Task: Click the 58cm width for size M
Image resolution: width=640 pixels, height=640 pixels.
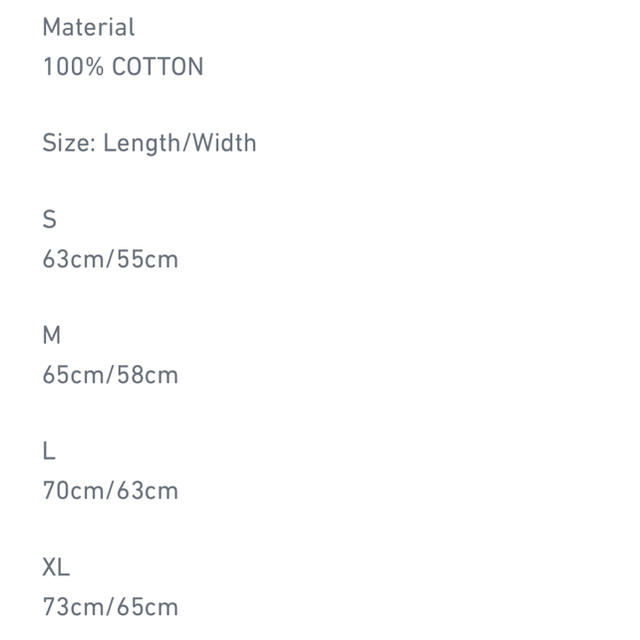Action: click(147, 375)
